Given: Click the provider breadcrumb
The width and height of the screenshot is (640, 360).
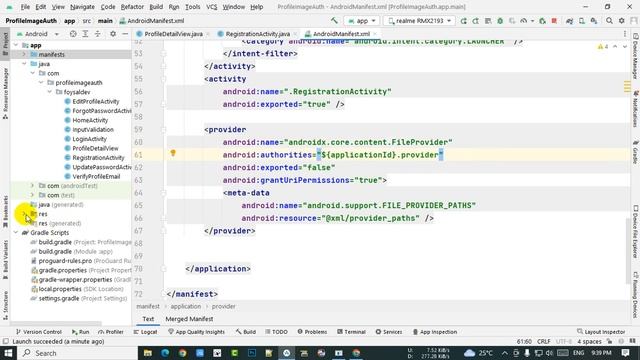Looking at the screenshot, I should point(223,306).
